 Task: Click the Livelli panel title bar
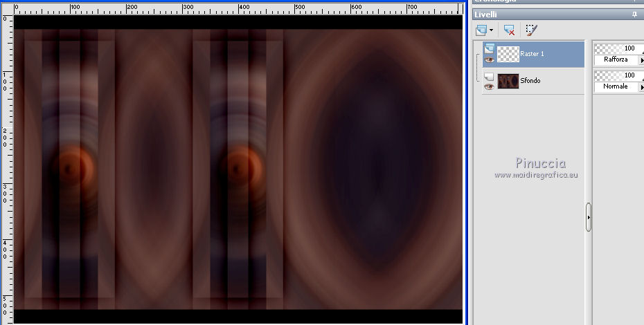pos(557,15)
